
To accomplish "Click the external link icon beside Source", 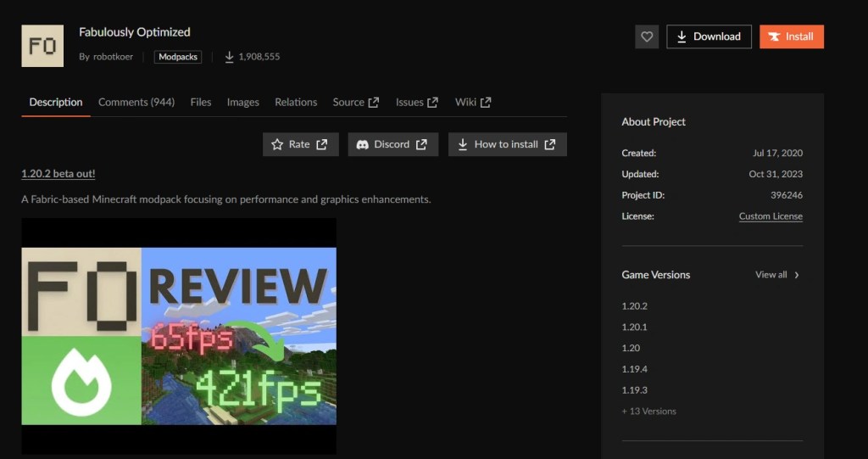I will (x=374, y=103).
